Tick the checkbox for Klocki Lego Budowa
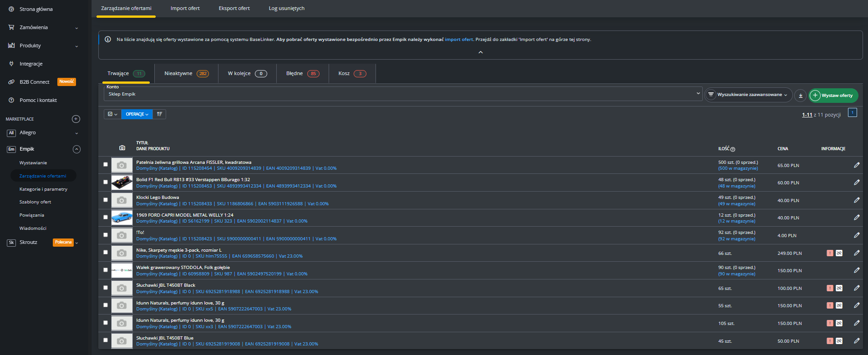Screen dimensions: 868x355 (106, 200)
